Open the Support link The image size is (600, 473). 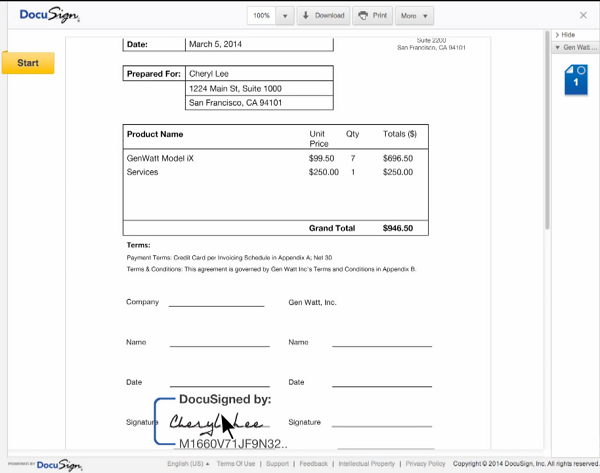(x=277, y=464)
